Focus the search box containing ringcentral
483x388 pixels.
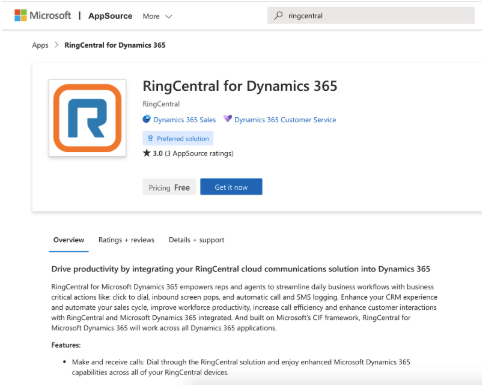coord(371,15)
